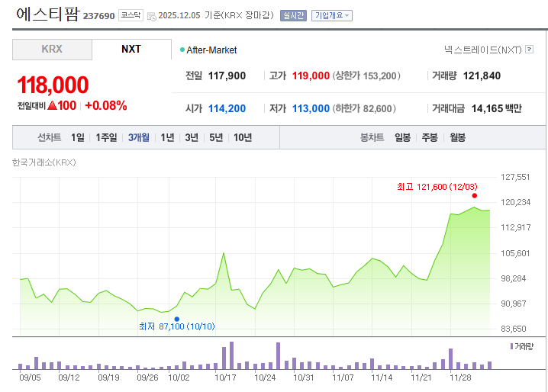Viewport: 548px width, 392px height.
Task: Click the NXT help question mark icon
Action: point(529,50)
